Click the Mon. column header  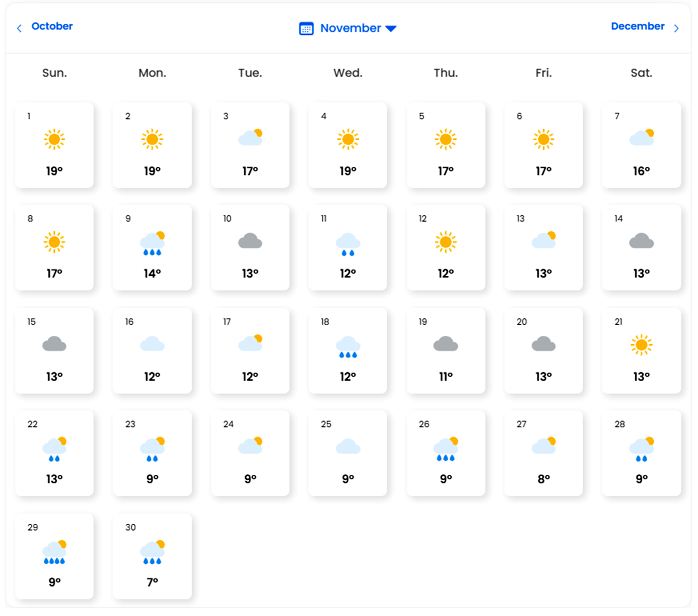click(152, 73)
